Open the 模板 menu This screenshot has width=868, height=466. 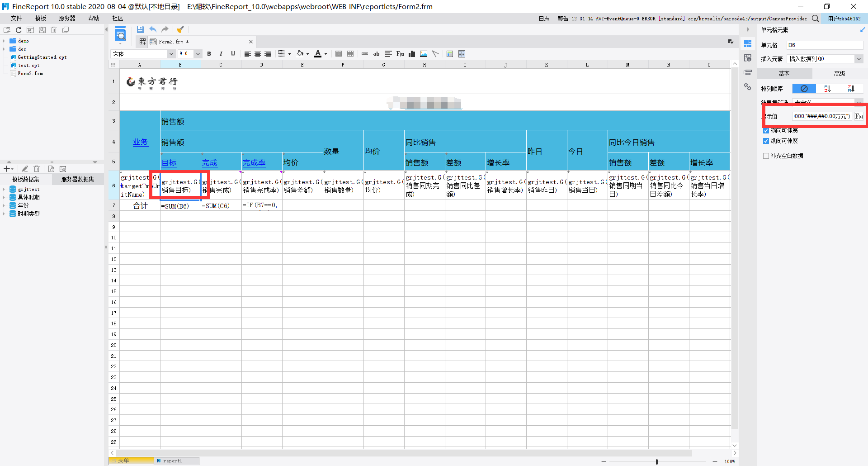pos(41,18)
